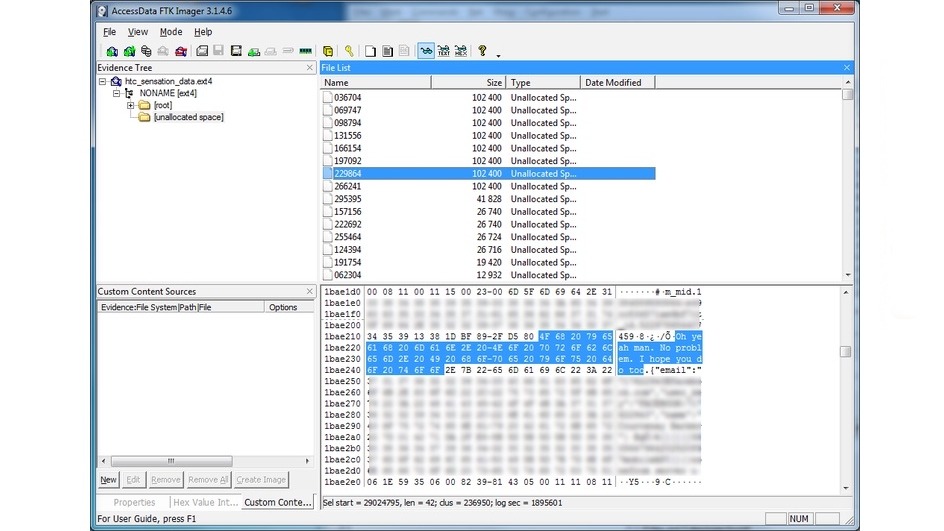Sort file list by Size column

[468, 82]
